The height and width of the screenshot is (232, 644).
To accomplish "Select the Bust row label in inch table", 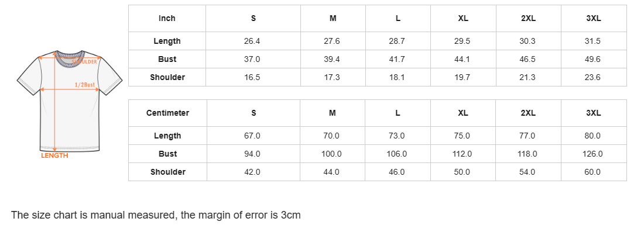I will point(167,59).
